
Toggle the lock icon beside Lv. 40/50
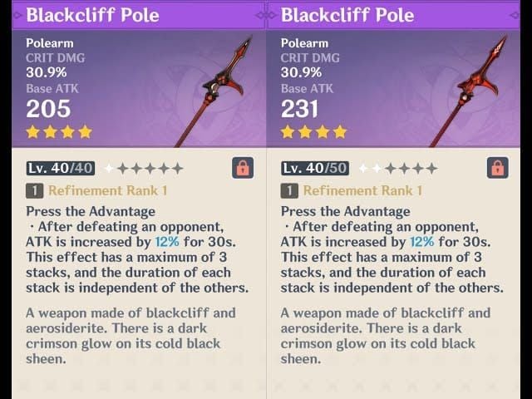497,167
